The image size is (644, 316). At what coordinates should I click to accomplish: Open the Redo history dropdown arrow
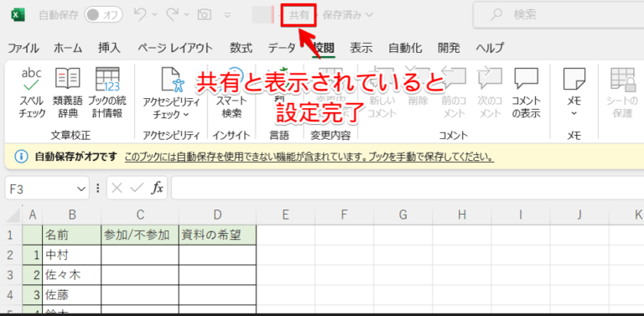point(186,15)
